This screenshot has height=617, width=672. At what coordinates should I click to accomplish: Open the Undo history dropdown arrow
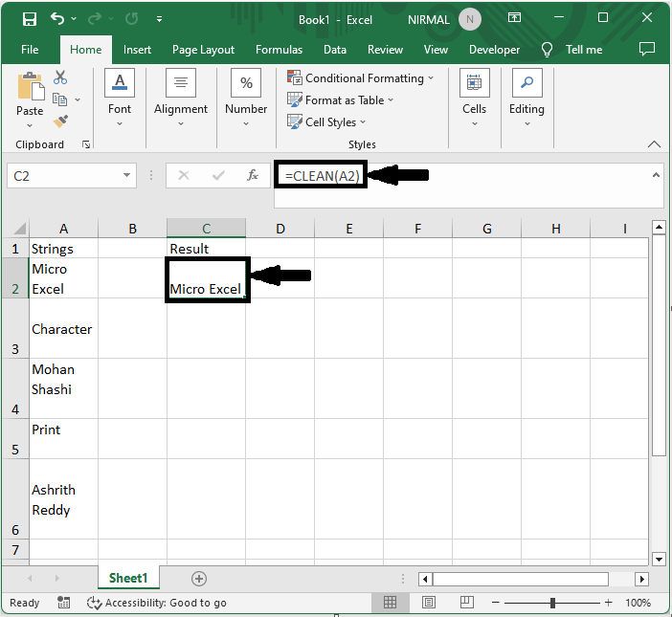(74, 19)
